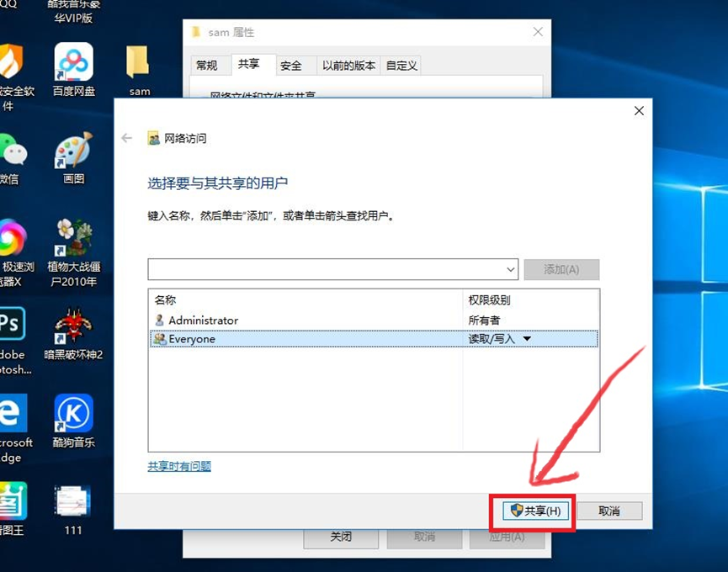This screenshot has height=572, width=728.
Task: Click the Everyone group icon in list
Action: tap(160, 339)
